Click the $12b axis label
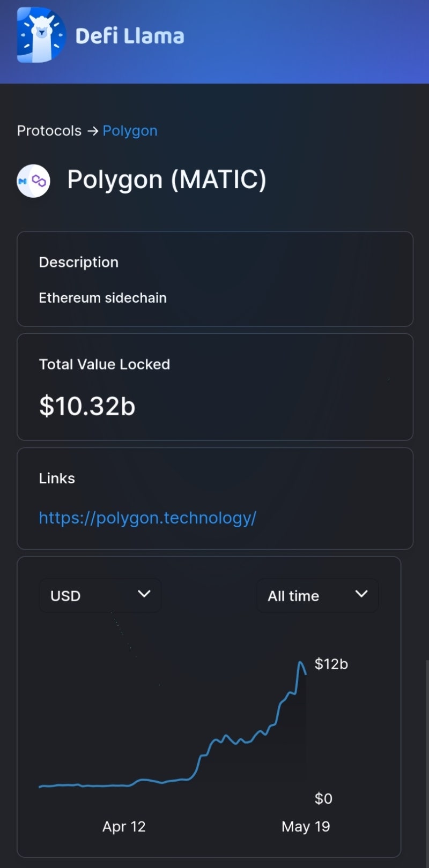This screenshot has height=868, width=429. (x=331, y=664)
